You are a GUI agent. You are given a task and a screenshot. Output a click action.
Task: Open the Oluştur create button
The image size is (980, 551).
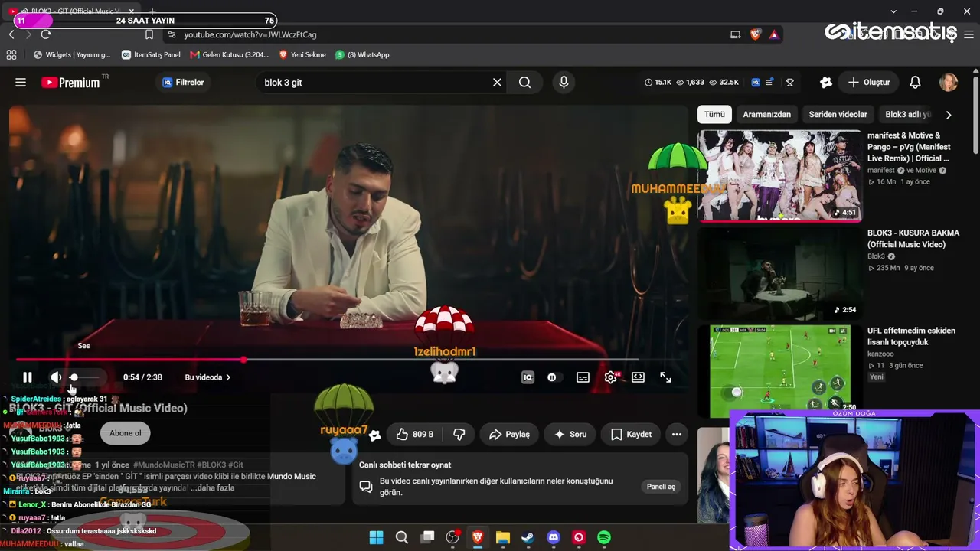869,83
